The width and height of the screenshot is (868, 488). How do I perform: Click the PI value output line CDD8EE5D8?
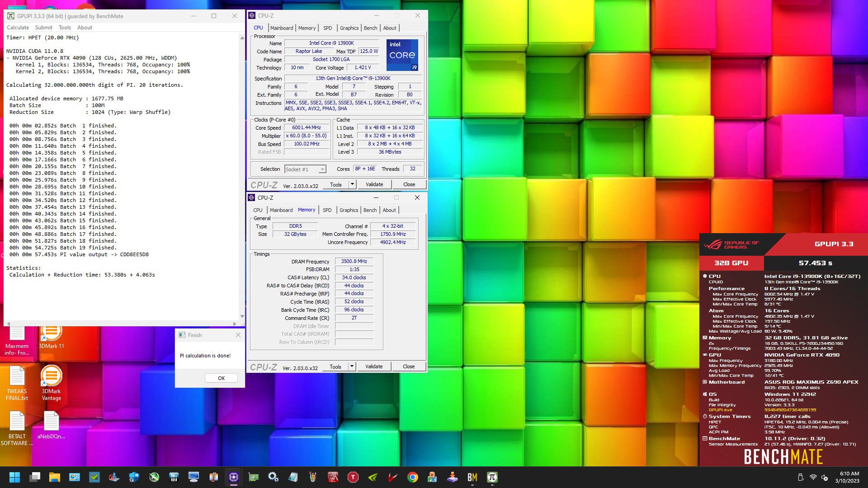pos(79,254)
